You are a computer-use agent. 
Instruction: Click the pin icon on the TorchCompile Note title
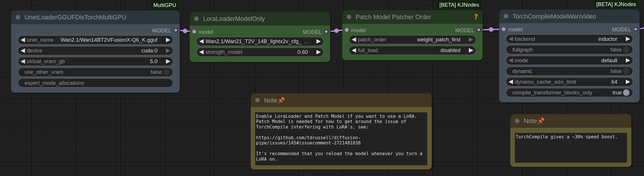541,121
